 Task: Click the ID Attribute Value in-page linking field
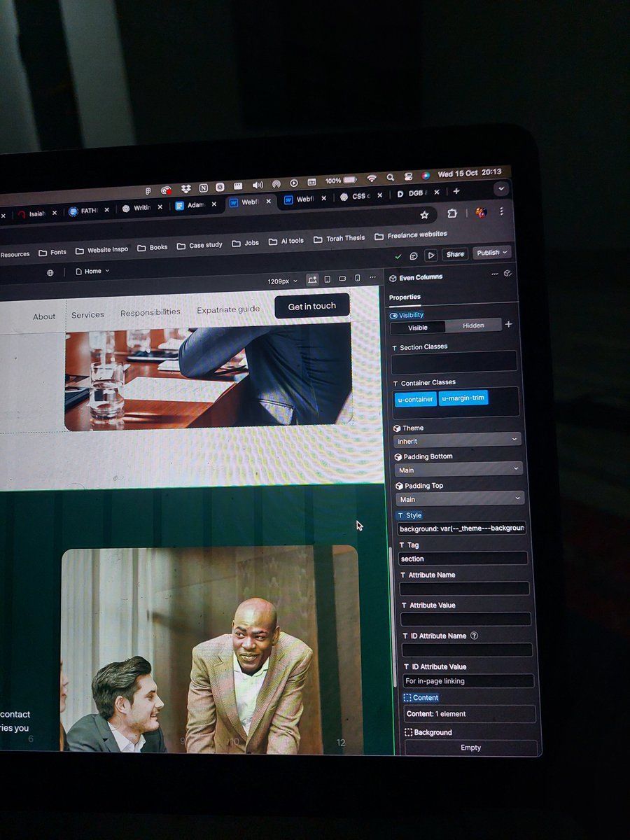click(x=468, y=681)
